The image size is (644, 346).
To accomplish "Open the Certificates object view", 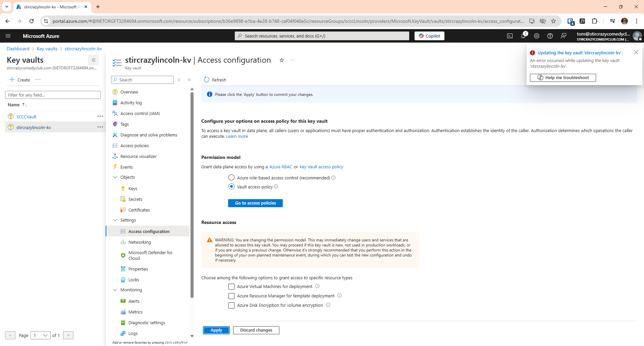I will [139, 210].
